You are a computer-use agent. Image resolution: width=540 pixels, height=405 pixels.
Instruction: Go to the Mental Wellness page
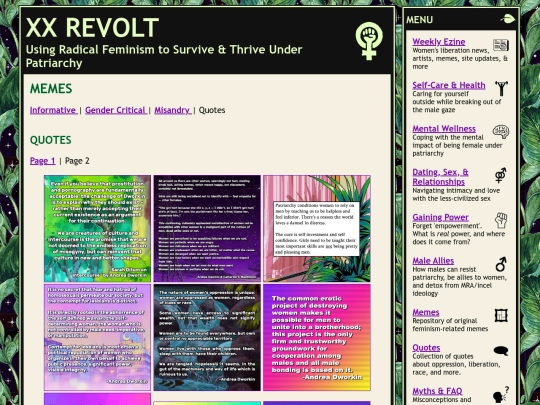(444, 128)
